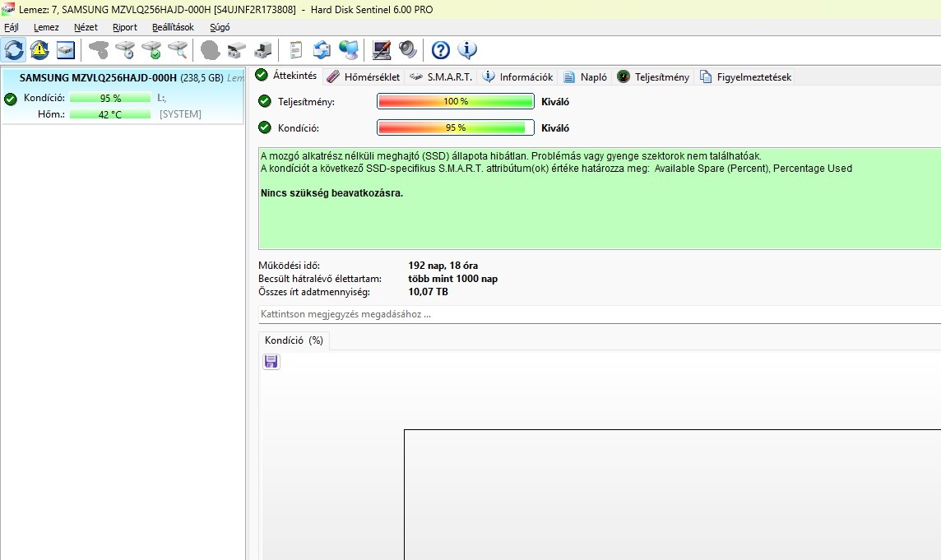Click the Becsült hátralévő élettartam label
Image resolution: width=941 pixels, height=560 pixels.
[320, 279]
